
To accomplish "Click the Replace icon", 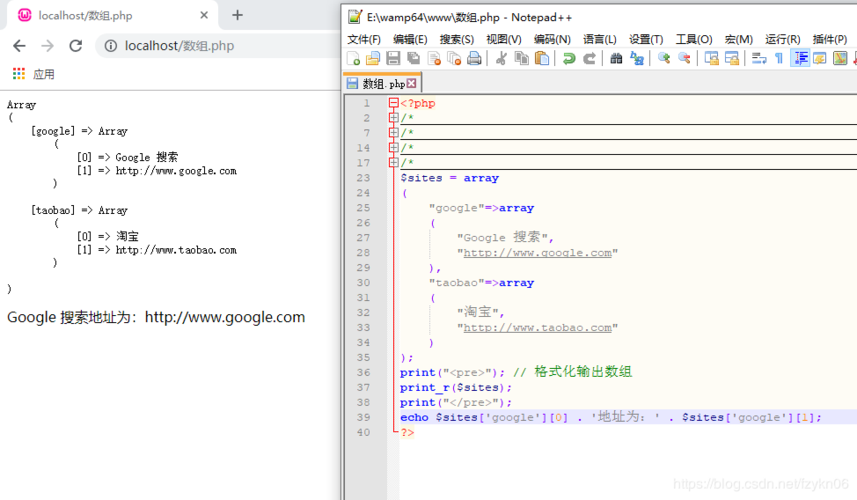I will coord(637,58).
